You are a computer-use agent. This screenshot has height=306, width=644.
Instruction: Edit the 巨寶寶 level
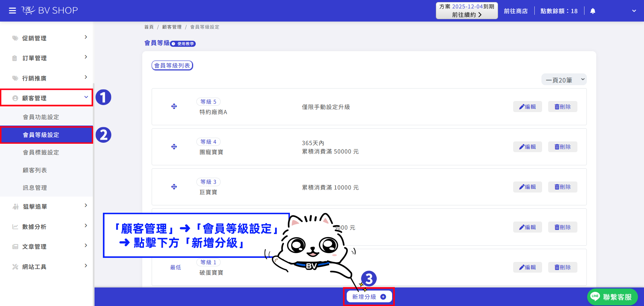[x=527, y=187]
